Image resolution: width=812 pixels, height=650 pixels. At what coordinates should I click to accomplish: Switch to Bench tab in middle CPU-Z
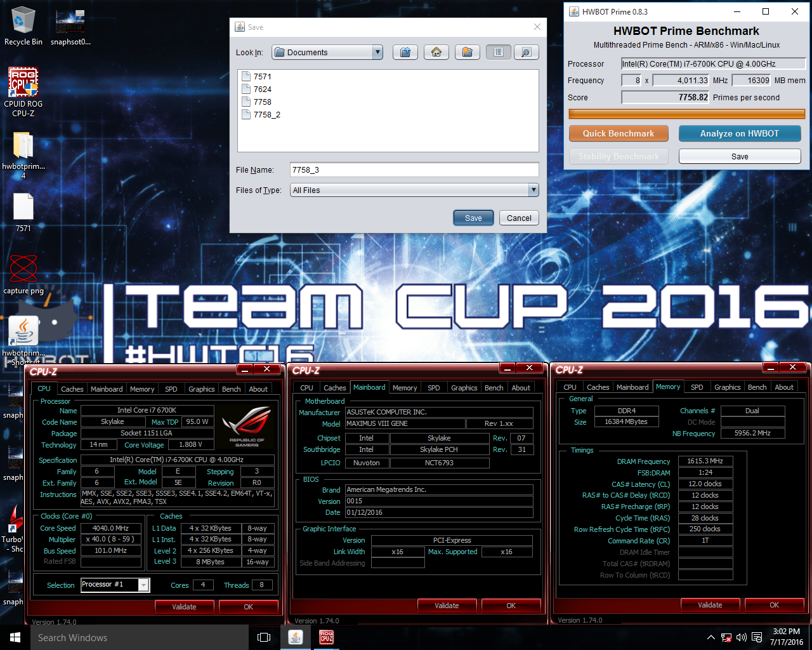(494, 388)
